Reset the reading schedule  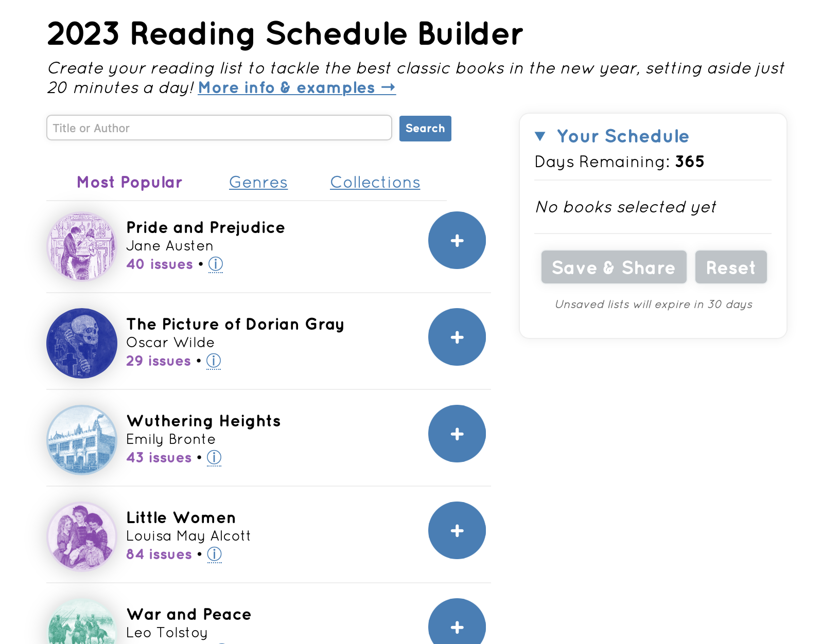pos(730,267)
